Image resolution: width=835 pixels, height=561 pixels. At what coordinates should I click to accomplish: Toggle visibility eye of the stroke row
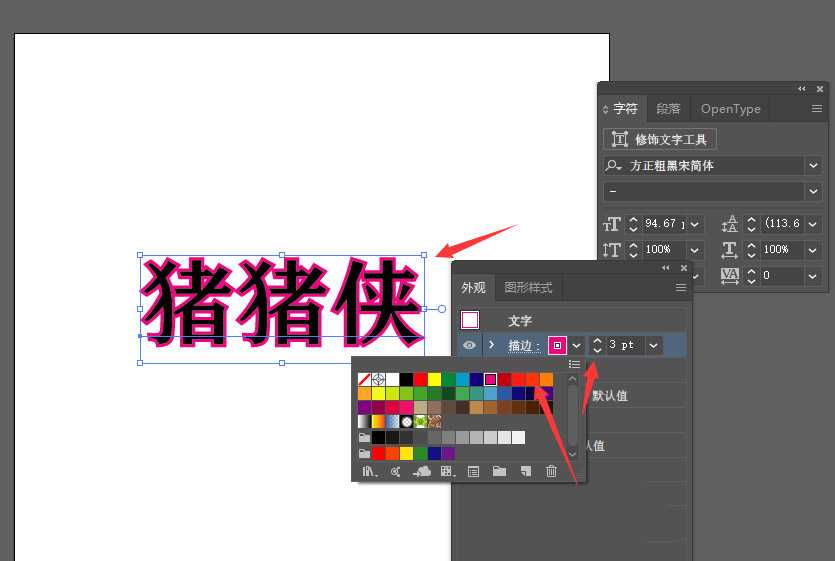tap(469, 345)
